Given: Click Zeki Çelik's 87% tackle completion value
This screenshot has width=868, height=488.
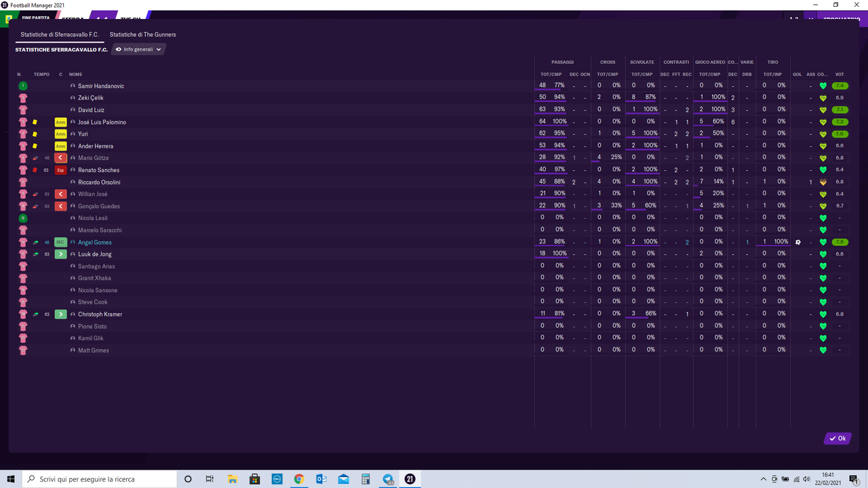Looking at the screenshot, I should click(650, 98).
